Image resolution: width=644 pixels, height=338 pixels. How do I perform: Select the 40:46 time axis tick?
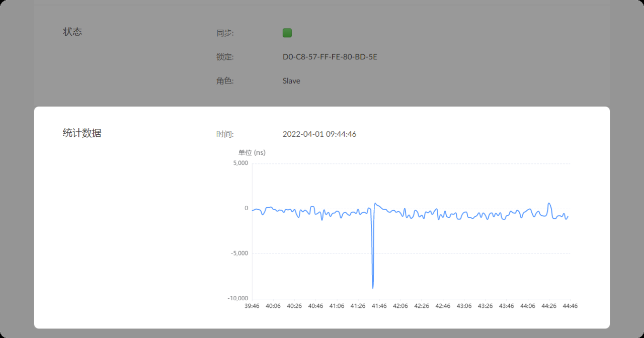315,306
